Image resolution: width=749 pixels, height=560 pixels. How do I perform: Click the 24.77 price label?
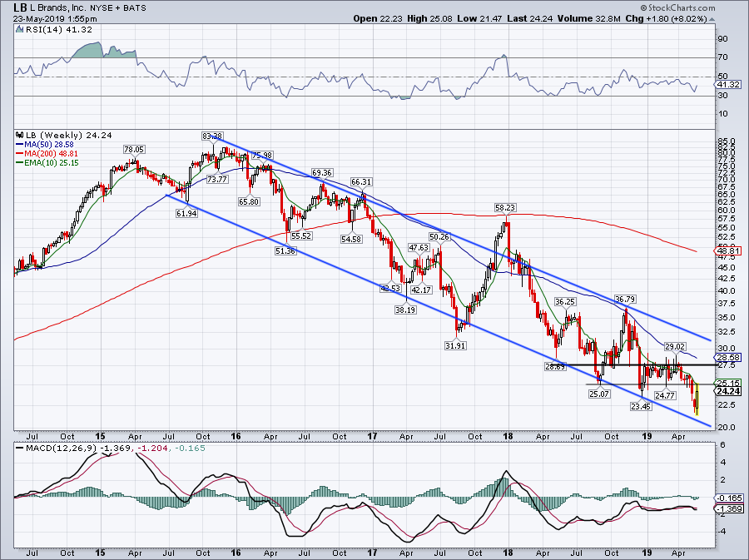tap(665, 395)
